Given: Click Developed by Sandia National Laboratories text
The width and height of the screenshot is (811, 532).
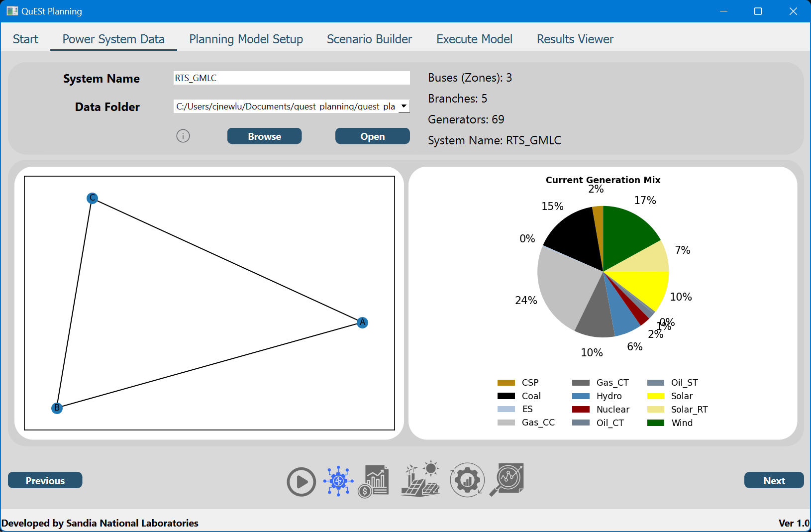Looking at the screenshot, I should (100, 523).
